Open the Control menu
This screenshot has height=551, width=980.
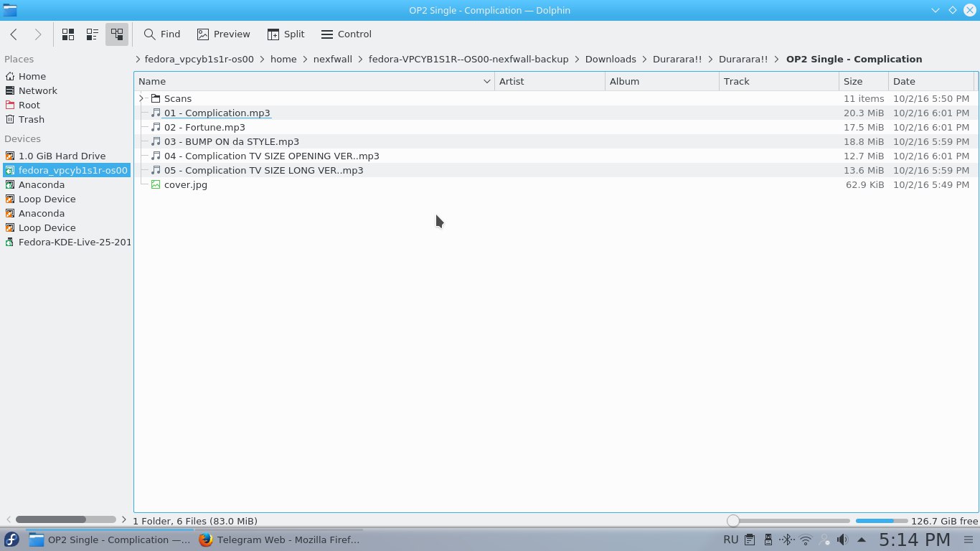click(x=347, y=34)
